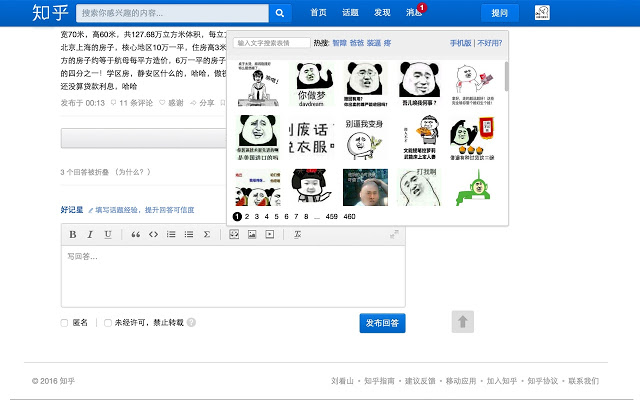Open 知乎指南 footer link
Screen dimensions: 640x400
pos(379,381)
